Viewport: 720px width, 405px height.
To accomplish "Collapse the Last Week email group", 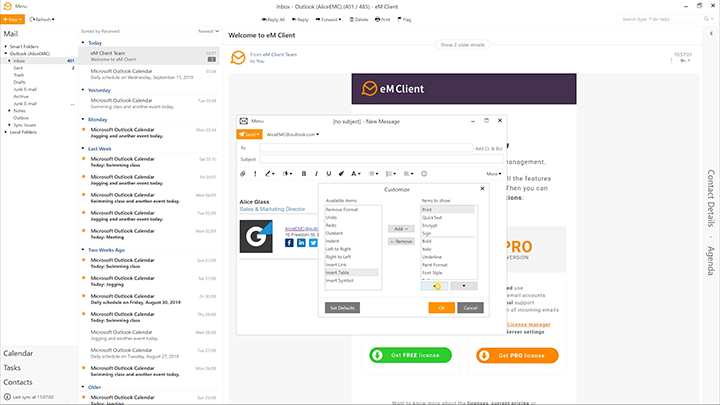I will (x=83, y=149).
